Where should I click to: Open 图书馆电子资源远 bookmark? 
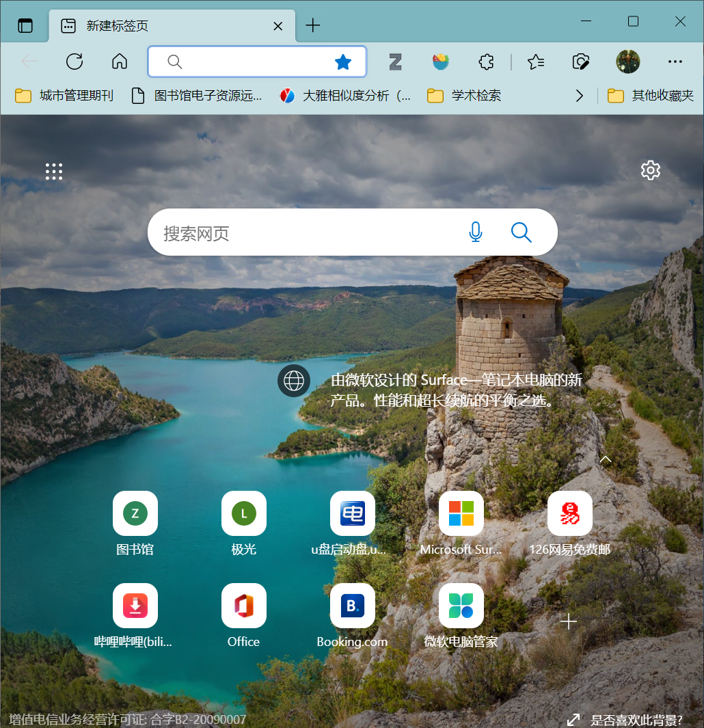[x=197, y=96]
